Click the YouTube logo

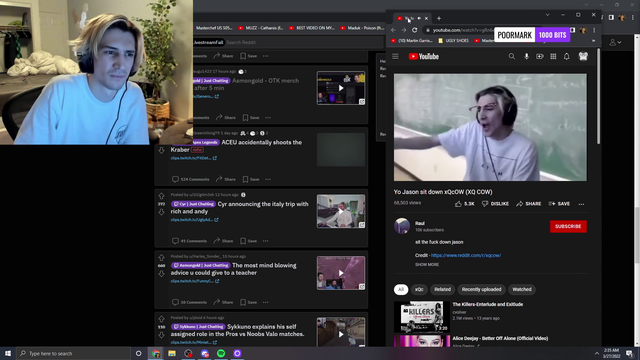click(424, 56)
